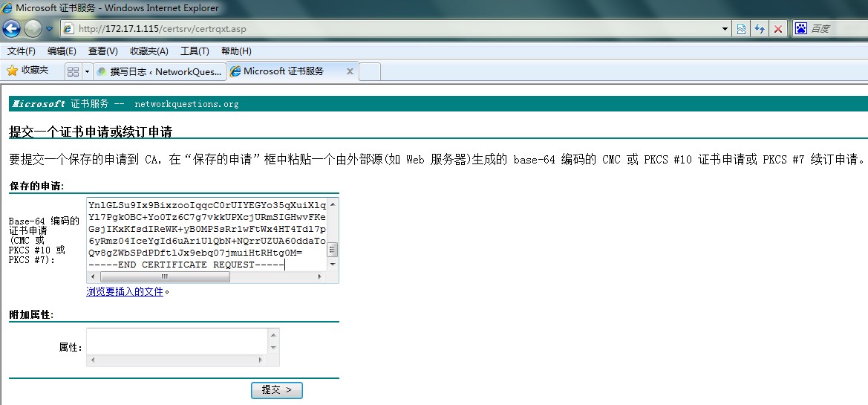Click the END CERTIFICATE REQUEST line

point(186,265)
